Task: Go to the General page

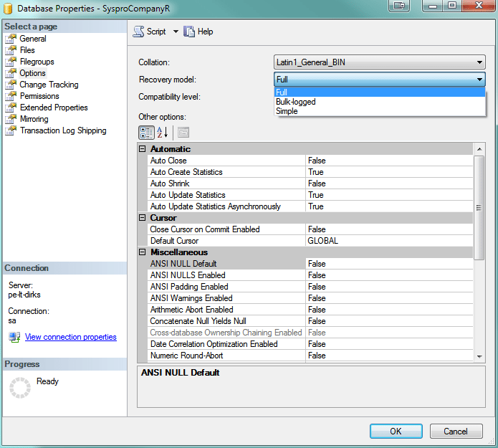Action: pos(33,39)
